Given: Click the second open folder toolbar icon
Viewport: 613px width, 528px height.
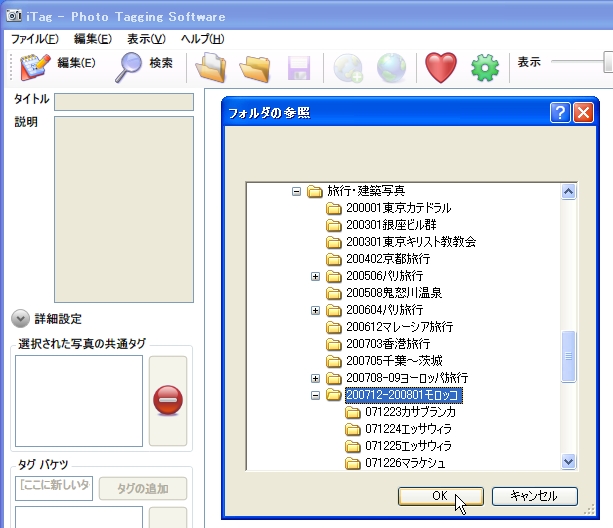Looking at the screenshot, I should tap(255, 69).
